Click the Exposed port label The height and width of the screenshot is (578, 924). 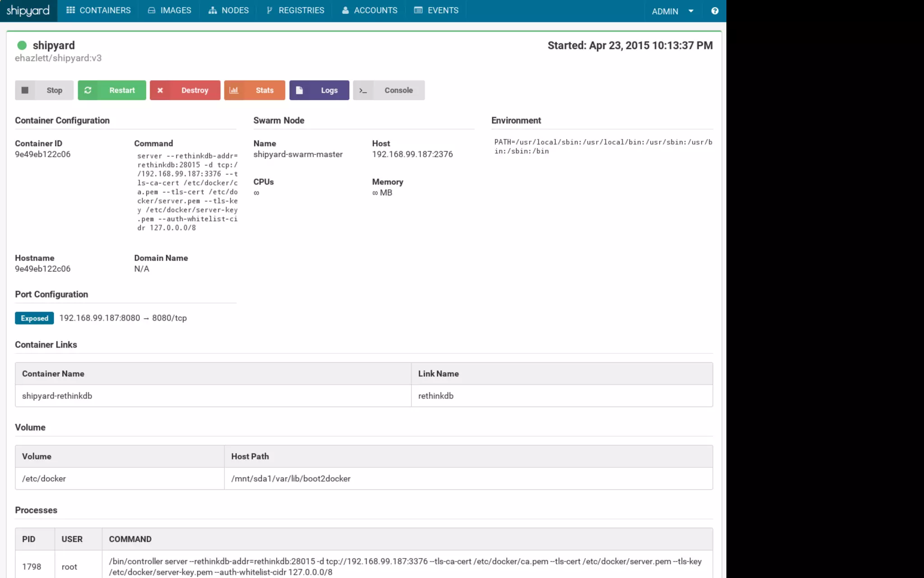click(x=34, y=318)
